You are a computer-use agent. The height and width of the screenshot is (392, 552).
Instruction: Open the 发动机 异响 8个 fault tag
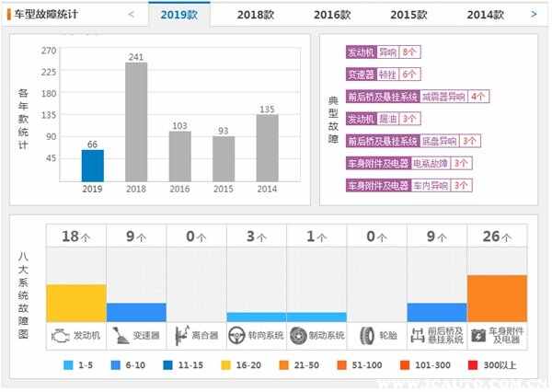pos(383,52)
